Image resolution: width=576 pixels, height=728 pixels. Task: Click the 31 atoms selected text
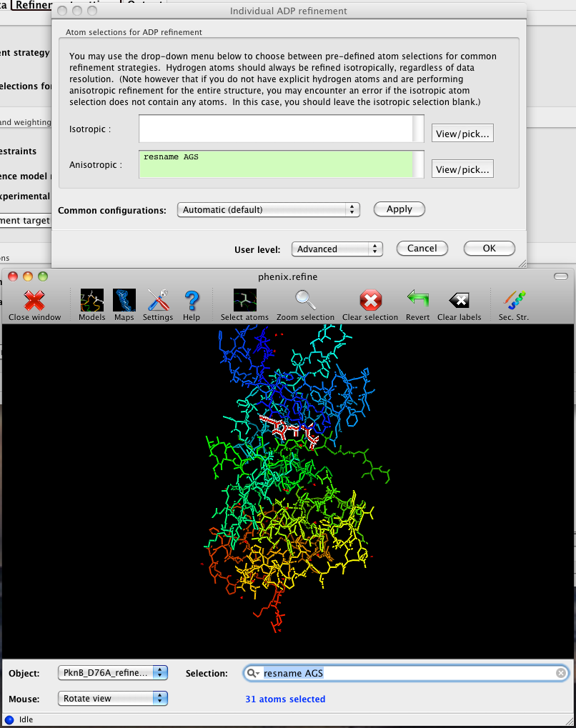[x=285, y=699]
